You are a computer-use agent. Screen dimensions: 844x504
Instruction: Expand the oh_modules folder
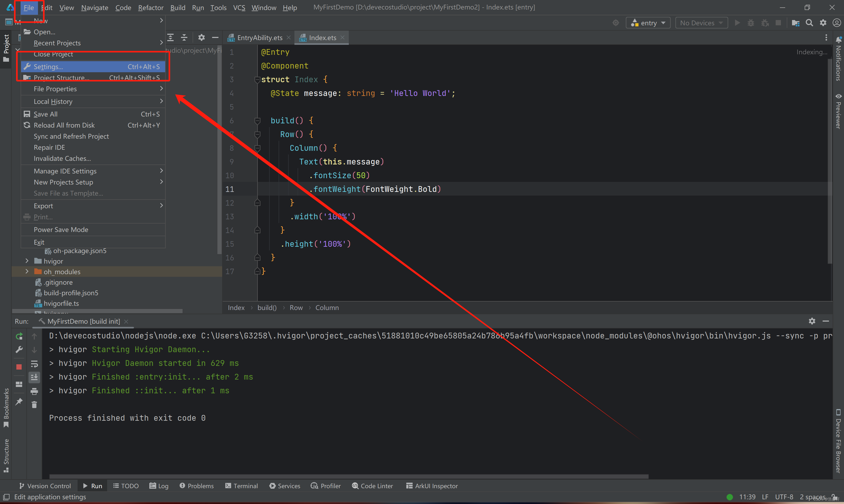(27, 271)
